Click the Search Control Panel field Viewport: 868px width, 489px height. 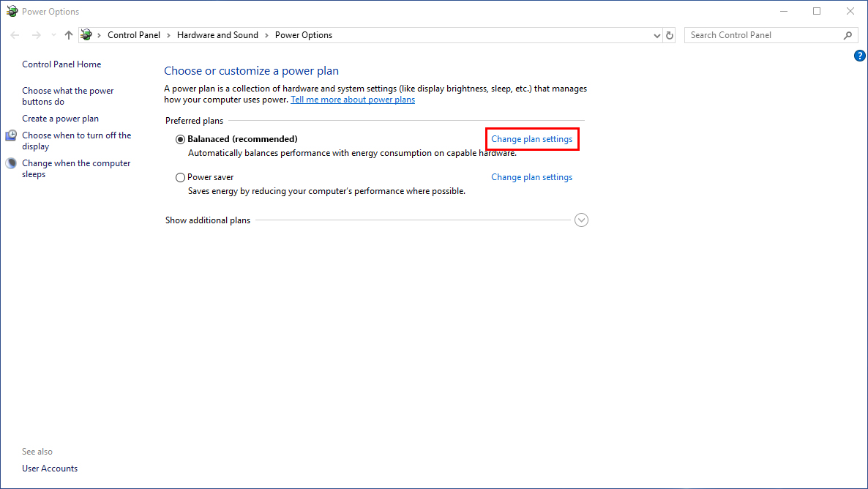(x=761, y=35)
